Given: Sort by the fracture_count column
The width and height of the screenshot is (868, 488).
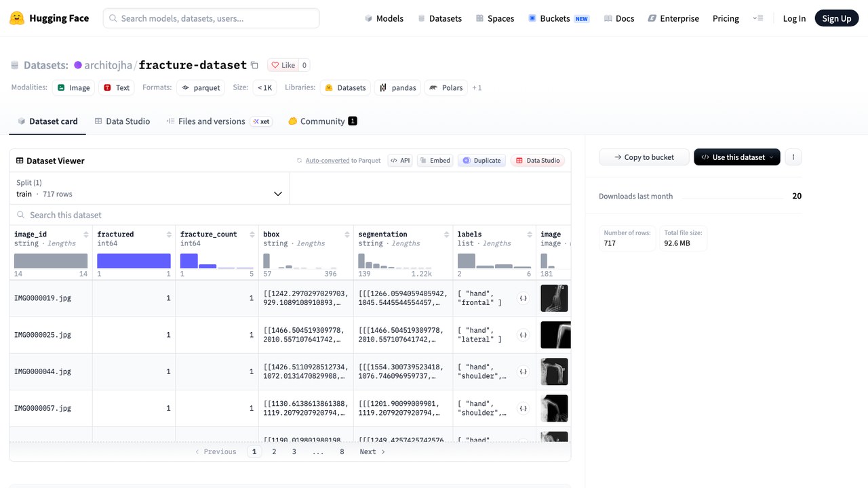Looking at the screenshot, I should point(252,235).
